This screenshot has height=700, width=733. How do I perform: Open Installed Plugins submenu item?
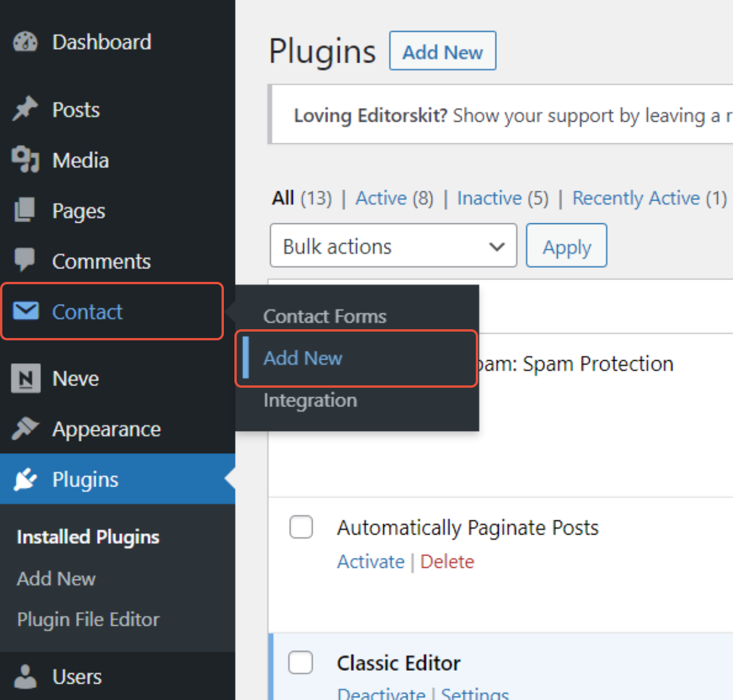[x=88, y=537]
